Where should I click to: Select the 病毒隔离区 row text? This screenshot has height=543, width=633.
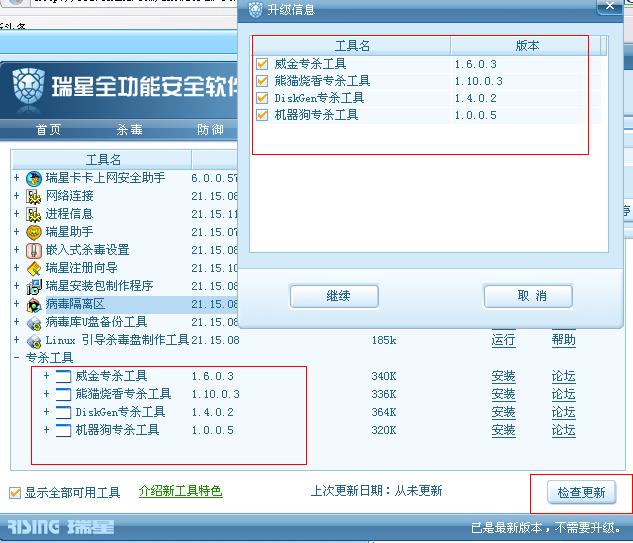75,304
